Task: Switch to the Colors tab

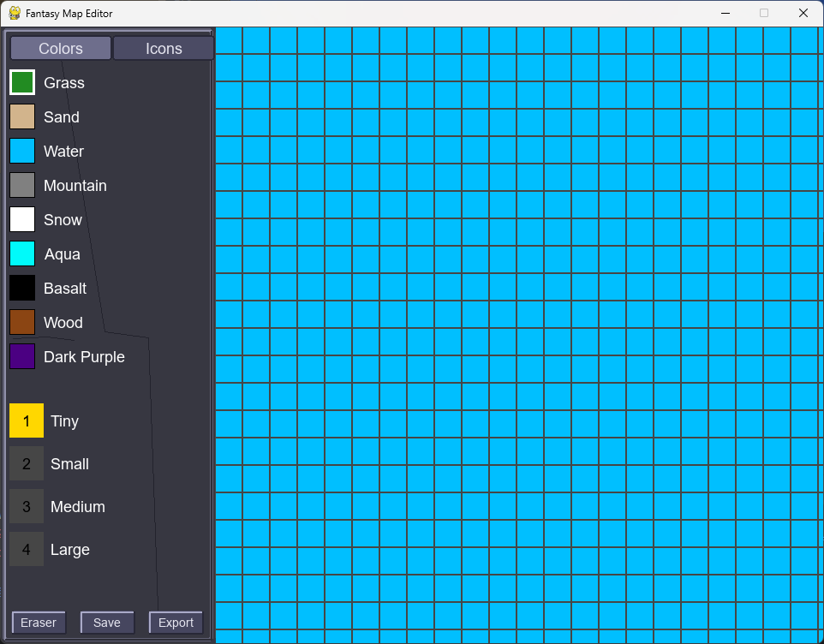Action: (61, 48)
